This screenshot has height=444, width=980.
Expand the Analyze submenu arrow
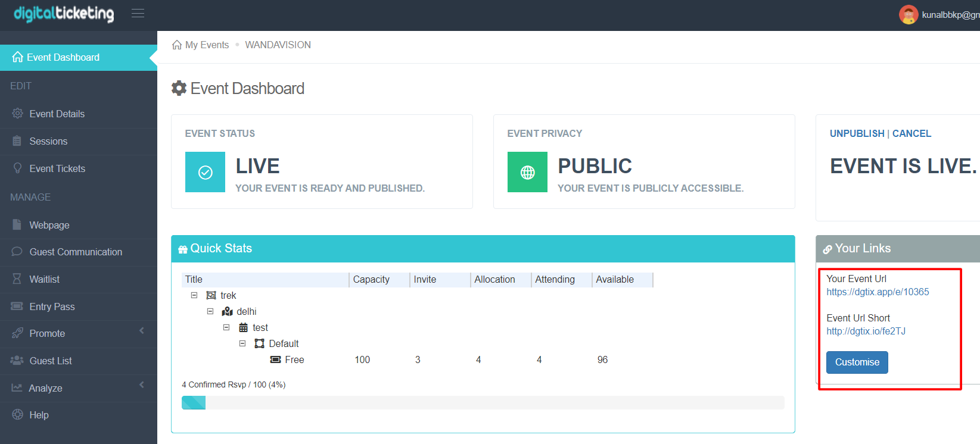[x=142, y=384]
